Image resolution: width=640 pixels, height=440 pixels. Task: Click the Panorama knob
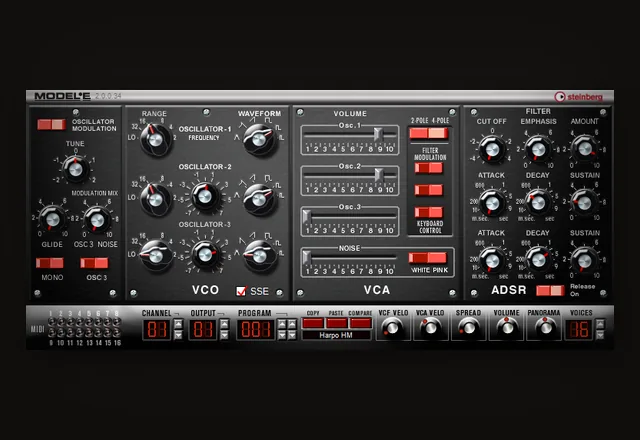coord(545,328)
